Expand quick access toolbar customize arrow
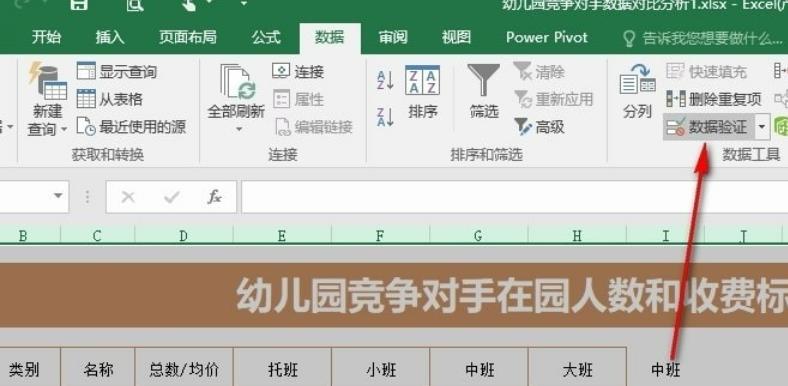The width and height of the screenshot is (788, 386). coord(244,4)
